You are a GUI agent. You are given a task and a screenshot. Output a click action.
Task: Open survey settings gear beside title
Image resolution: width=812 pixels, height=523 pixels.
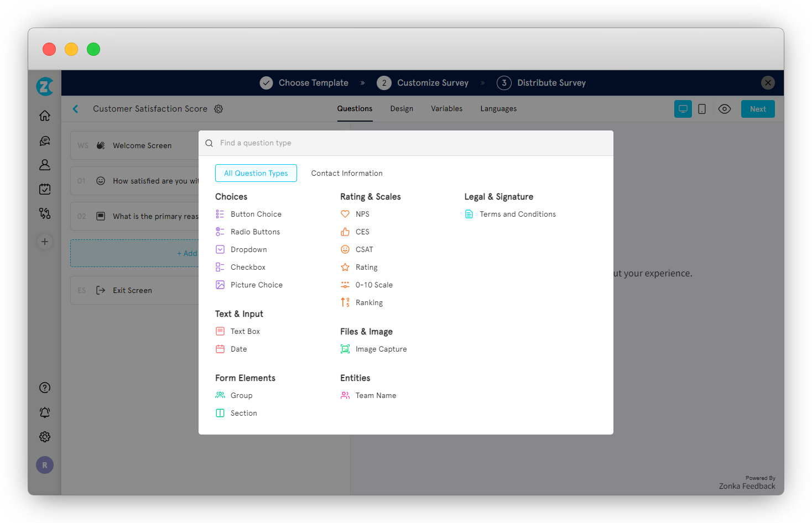pos(218,109)
